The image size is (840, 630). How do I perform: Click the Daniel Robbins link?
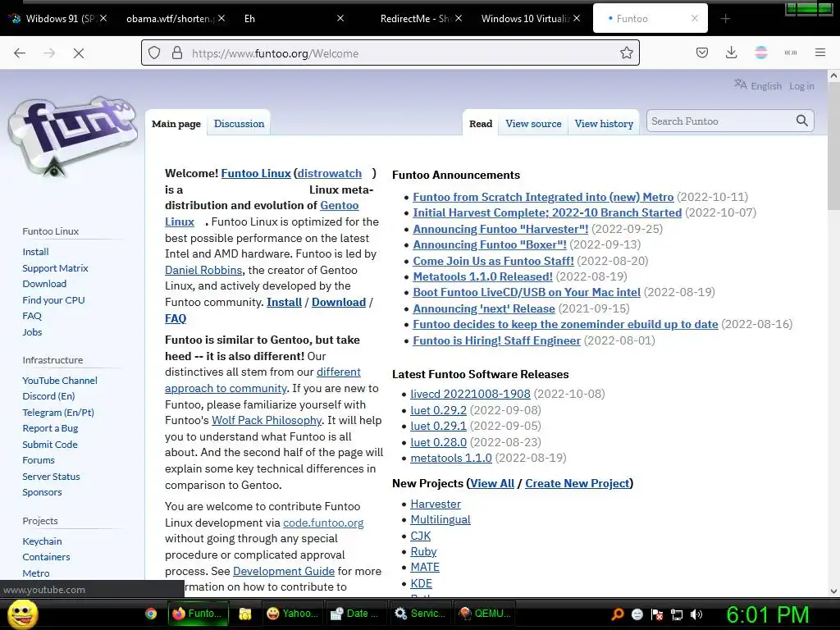pos(203,270)
